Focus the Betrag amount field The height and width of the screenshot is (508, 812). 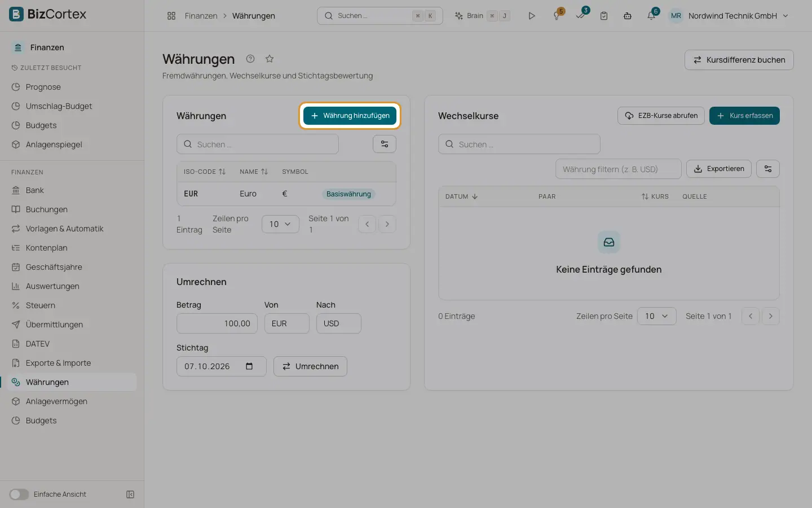pos(217,323)
